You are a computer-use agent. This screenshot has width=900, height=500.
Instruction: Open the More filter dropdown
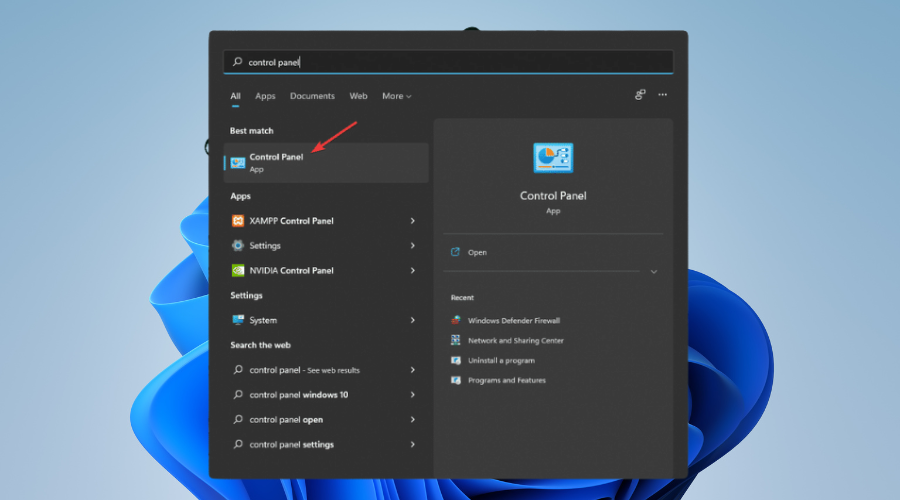397,96
